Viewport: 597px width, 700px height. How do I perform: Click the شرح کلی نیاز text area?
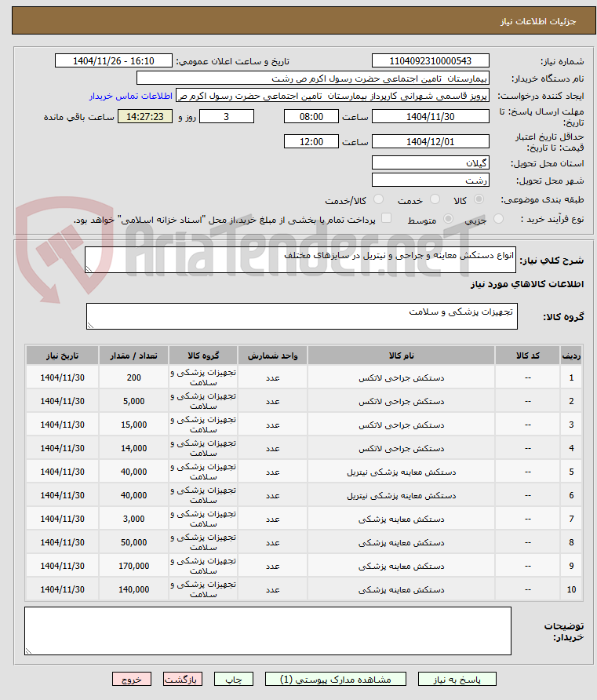coord(300,260)
